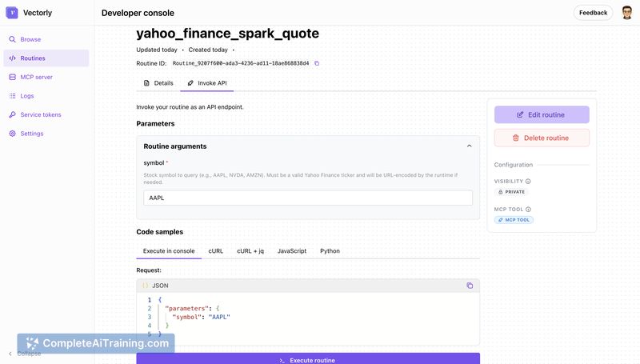Open the Logs section
Image resolution: width=640 pixels, height=364 pixels.
(26, 96)
